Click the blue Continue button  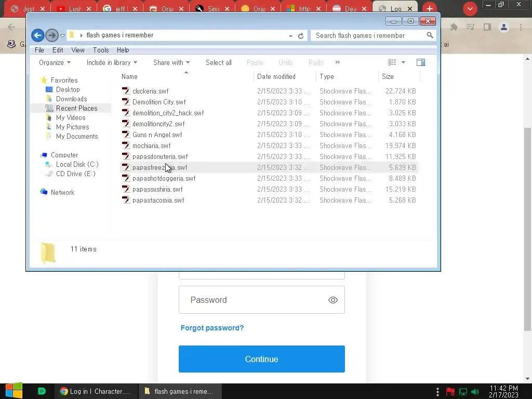pos(262,359)
